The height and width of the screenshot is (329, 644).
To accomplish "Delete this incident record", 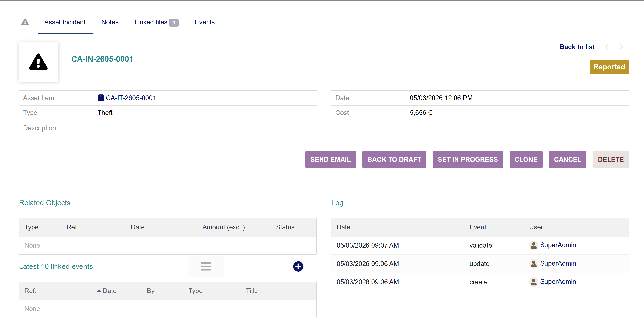I will click(x=611, y=159).
